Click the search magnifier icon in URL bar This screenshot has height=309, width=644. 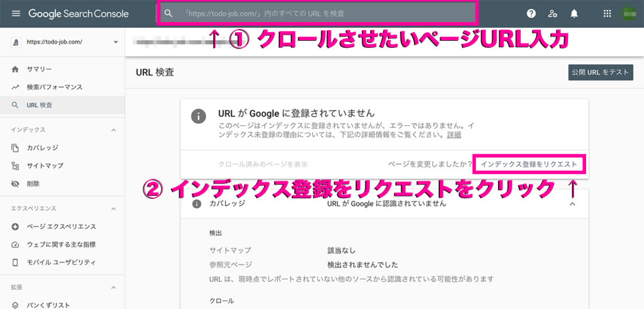(x=168, y=14)
